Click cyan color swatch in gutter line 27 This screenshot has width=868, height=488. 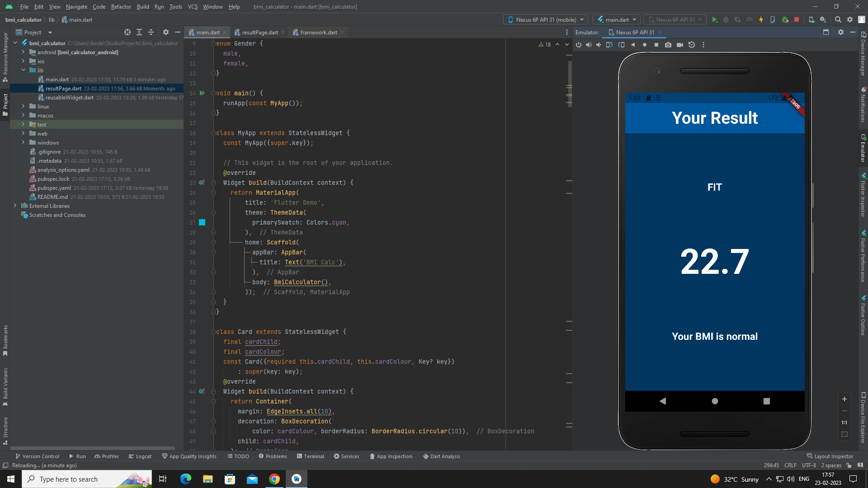tap(202, 223)
